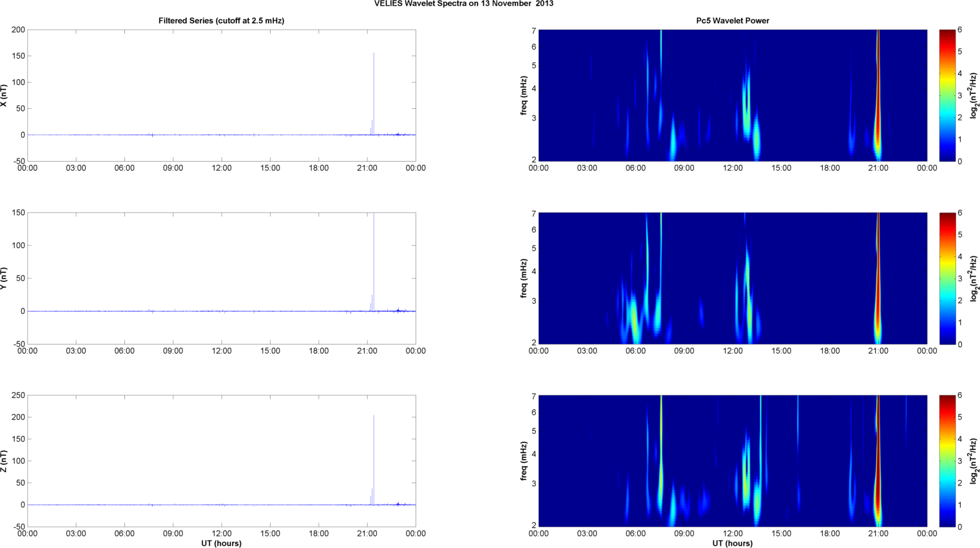Screen dimensions: 980x548
Task: Click the "VELIES Wavelet Spectra on 13 November 2013" title
Action: coord(463,4)
